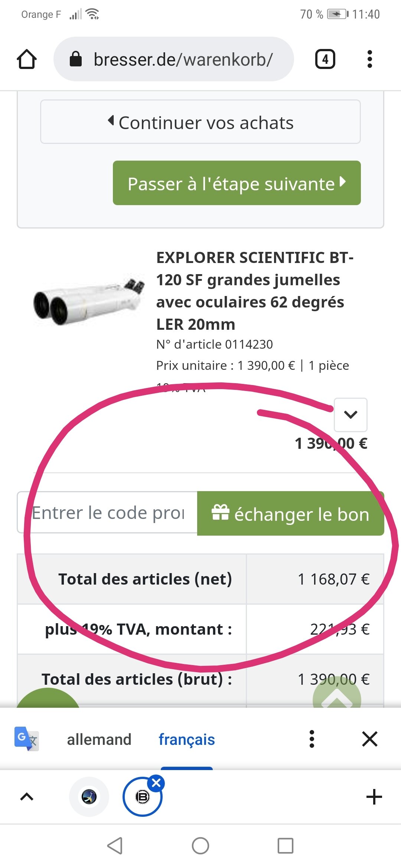
Task: Open a new tab with plus icon
Action: click(x=374, y=797)
